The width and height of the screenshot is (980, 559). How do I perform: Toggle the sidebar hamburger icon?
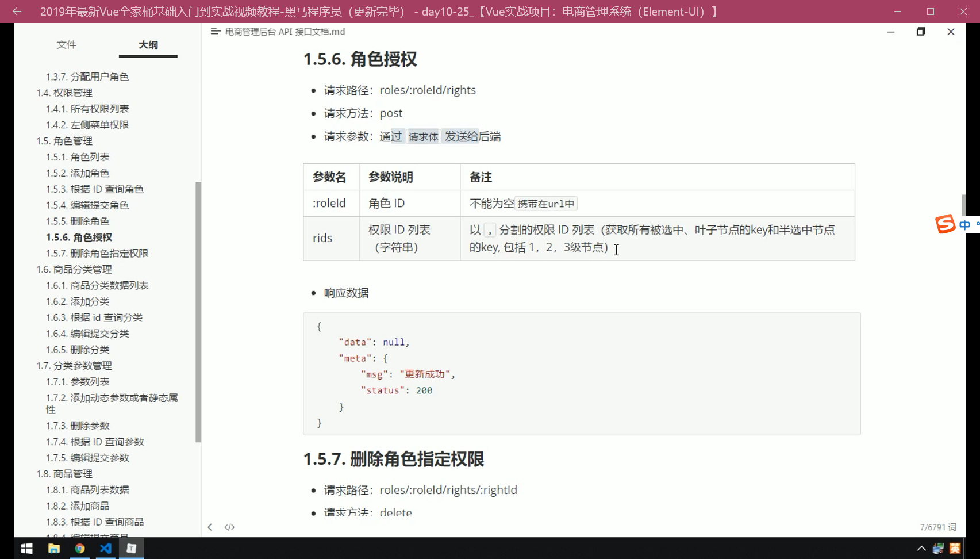coord(215,32)
